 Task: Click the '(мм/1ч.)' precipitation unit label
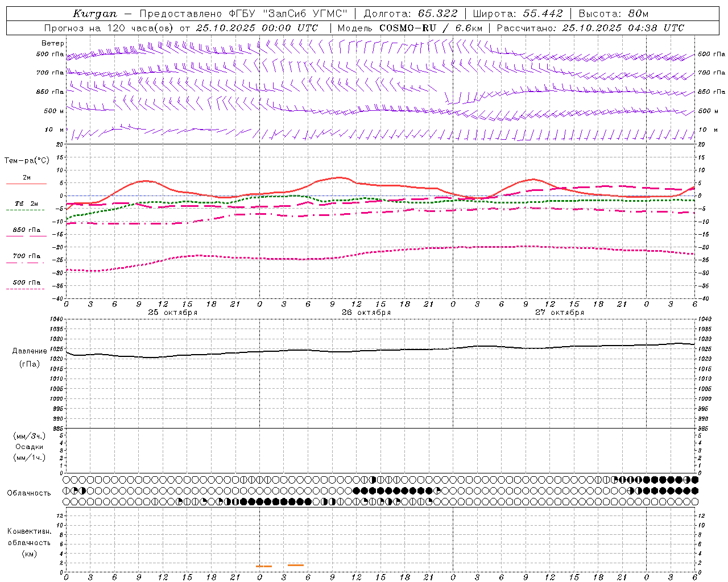click(30, 458)
